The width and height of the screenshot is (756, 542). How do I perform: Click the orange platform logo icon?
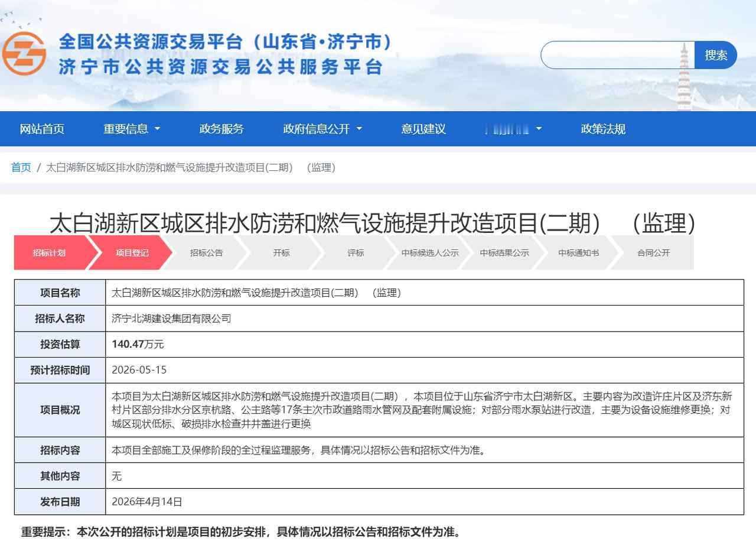point(24,54)
